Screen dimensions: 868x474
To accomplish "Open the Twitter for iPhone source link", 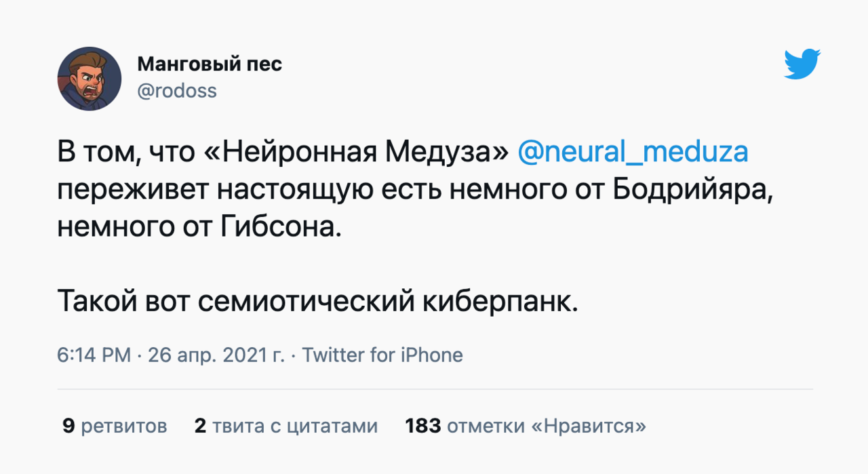I will tap(382, 355).
